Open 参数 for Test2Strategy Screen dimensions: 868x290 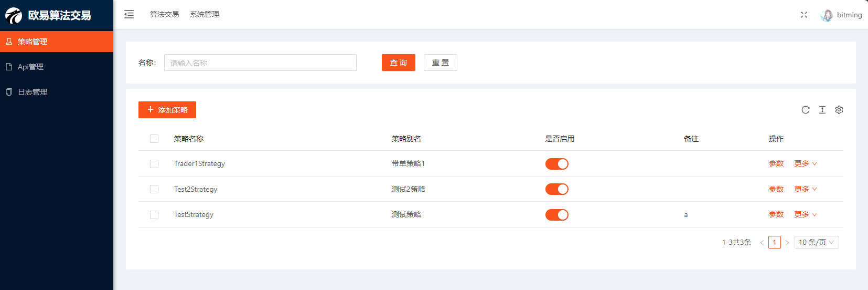(776, 189)
